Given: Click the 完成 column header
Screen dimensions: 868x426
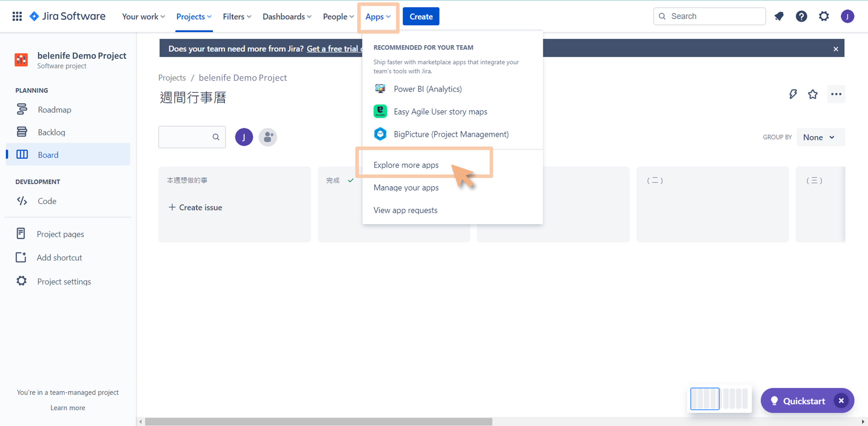Looking at the screenshot, I should tap(333, 180).
